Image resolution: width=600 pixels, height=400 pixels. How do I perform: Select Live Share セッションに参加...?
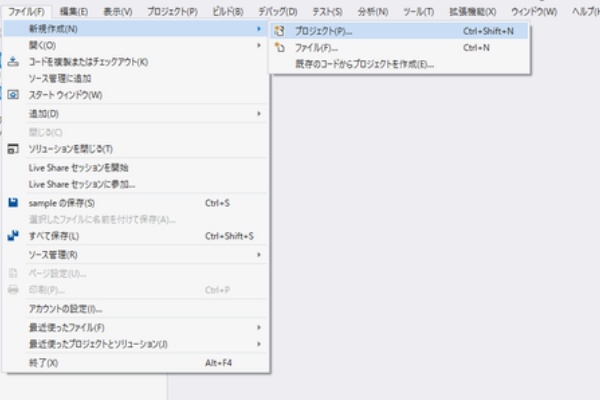click(136, 184)
